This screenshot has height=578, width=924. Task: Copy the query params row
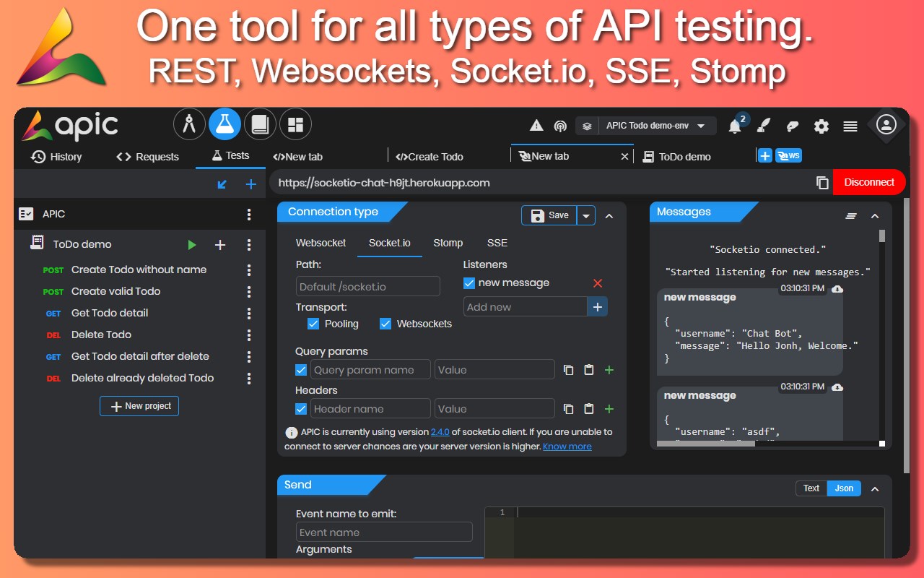pyautogui.click(x=569, y=370)
